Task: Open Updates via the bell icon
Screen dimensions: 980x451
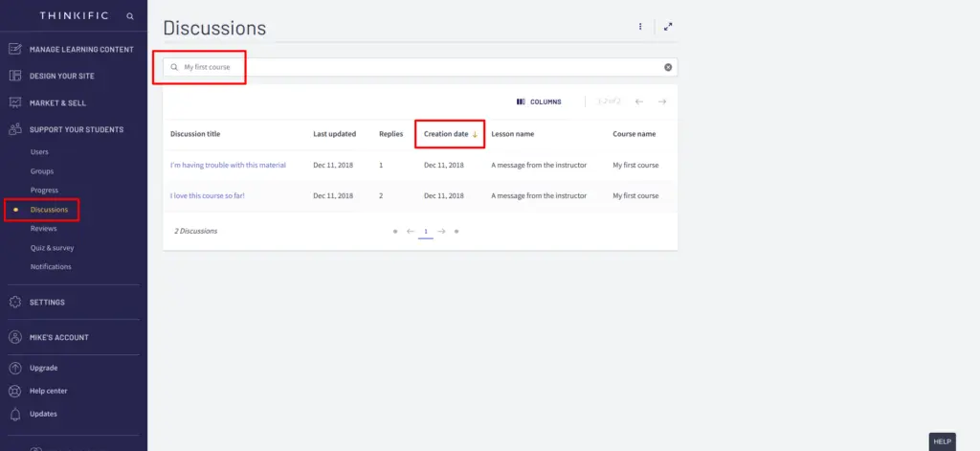Action: coord(15,414)
